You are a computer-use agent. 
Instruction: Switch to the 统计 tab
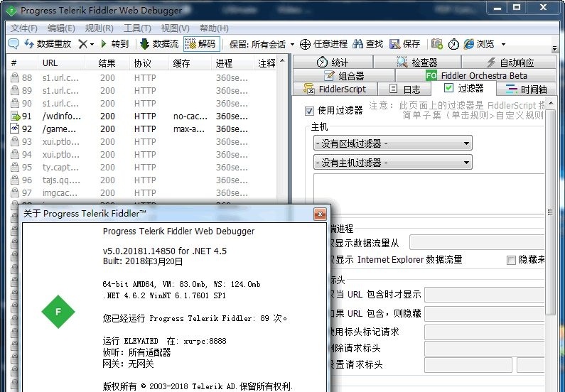(333, 62)
